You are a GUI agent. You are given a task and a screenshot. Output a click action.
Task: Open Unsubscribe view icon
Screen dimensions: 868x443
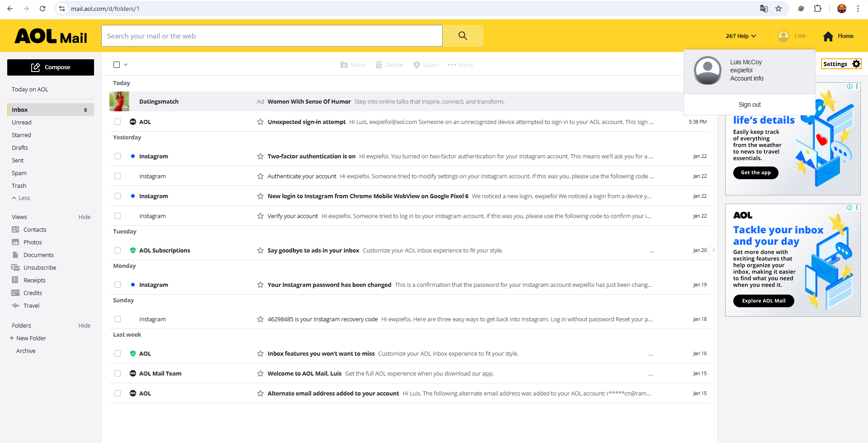pyautogui.click(x=15, y=267)
